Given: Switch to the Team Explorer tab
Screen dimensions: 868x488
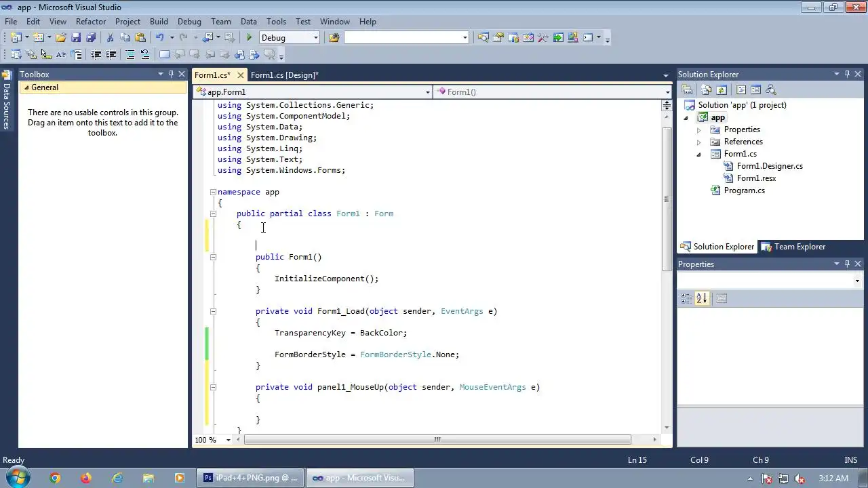Looking at the screenshot, I should tap(793, 247).
